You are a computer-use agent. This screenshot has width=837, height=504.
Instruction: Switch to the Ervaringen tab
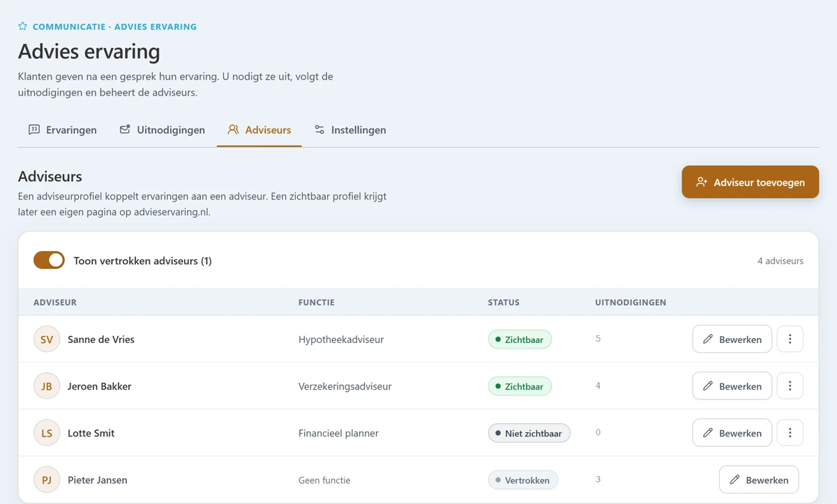tap(63, 130)
